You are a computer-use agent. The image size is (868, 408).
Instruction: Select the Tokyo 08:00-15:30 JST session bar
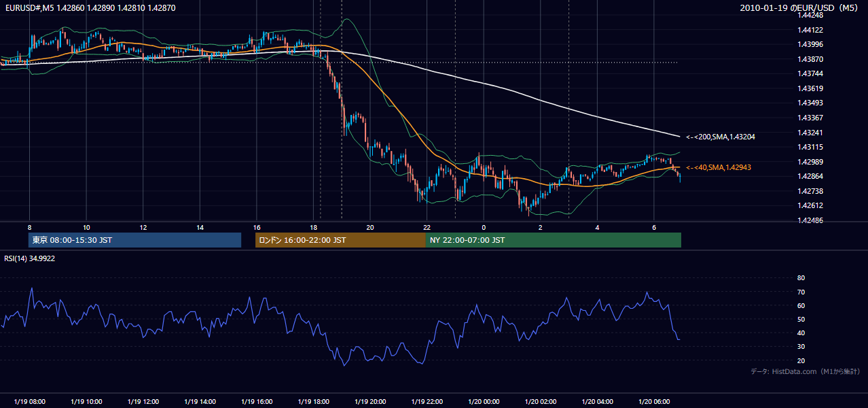coord(134,240)
